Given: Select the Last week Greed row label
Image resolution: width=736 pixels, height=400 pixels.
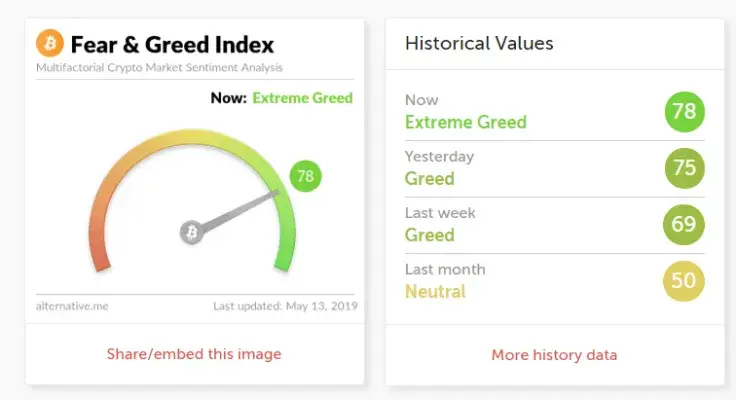Looking at the screenshot, I should (430, 235).
